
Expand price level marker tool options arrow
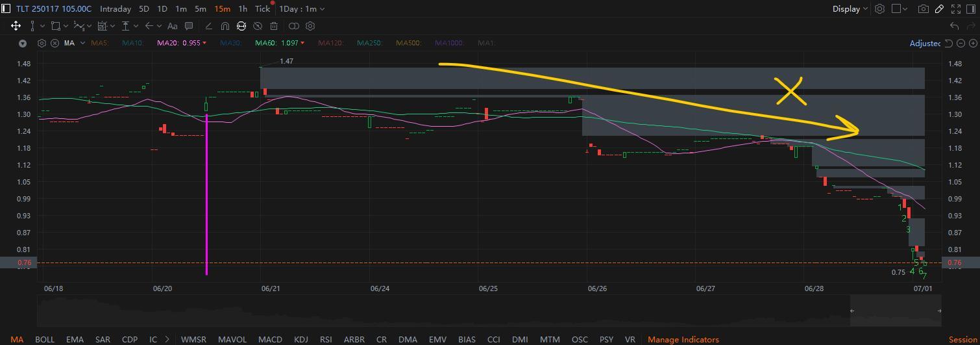[136, 26]
